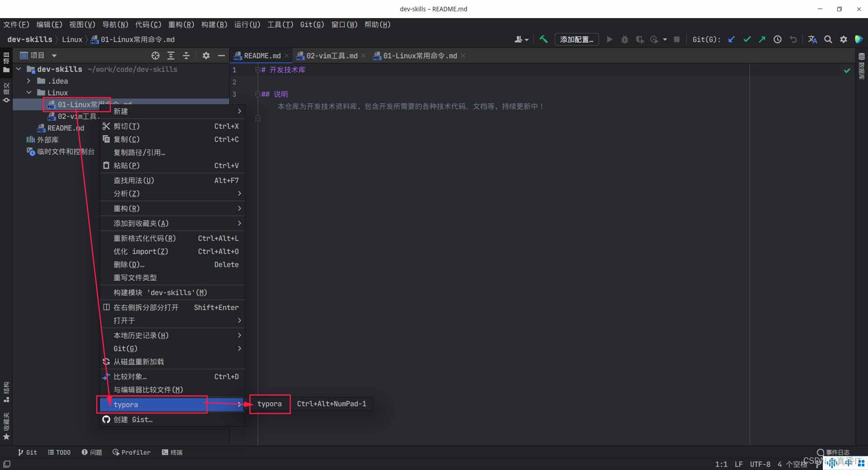Click LF line separator in status bar
This screenshot has width=868, height=470.
pos(739,464)
